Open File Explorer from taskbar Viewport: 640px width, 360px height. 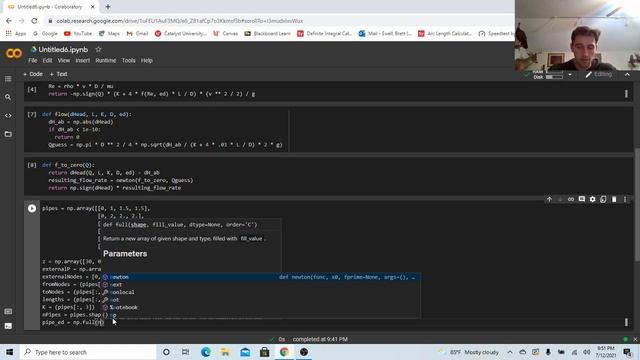225,352
